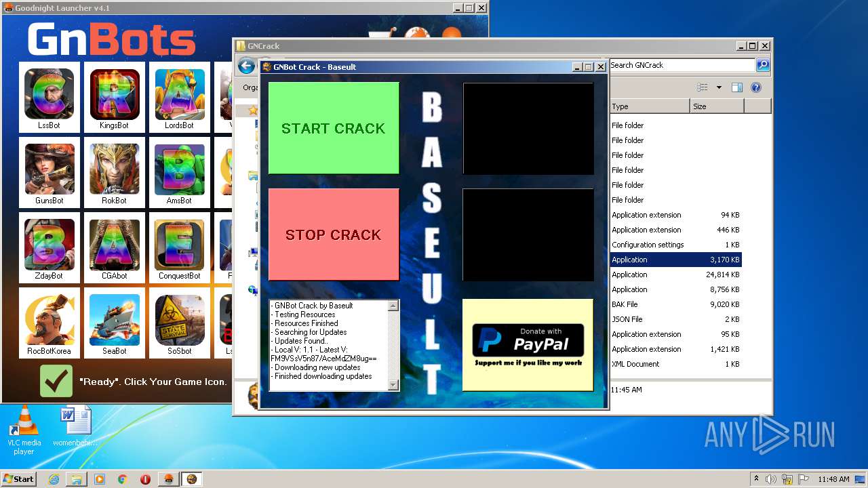Change the Explorer view icon

703,87
